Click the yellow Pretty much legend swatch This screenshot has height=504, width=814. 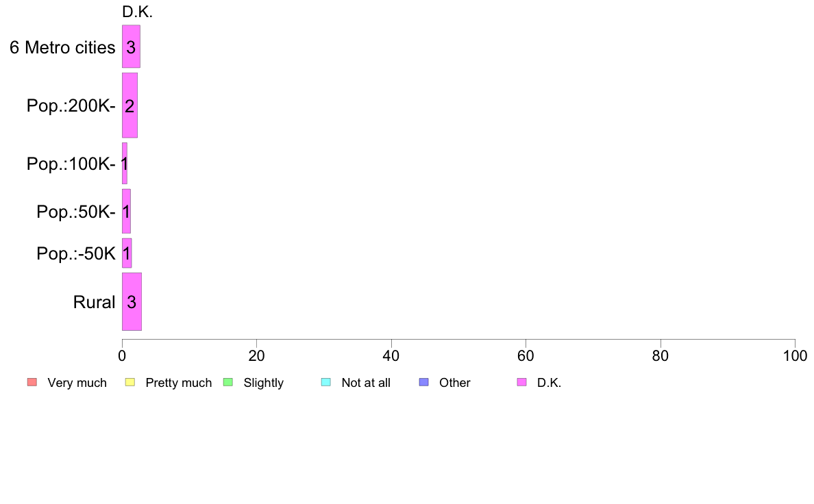pyautogui.click(x=130, y=383)
